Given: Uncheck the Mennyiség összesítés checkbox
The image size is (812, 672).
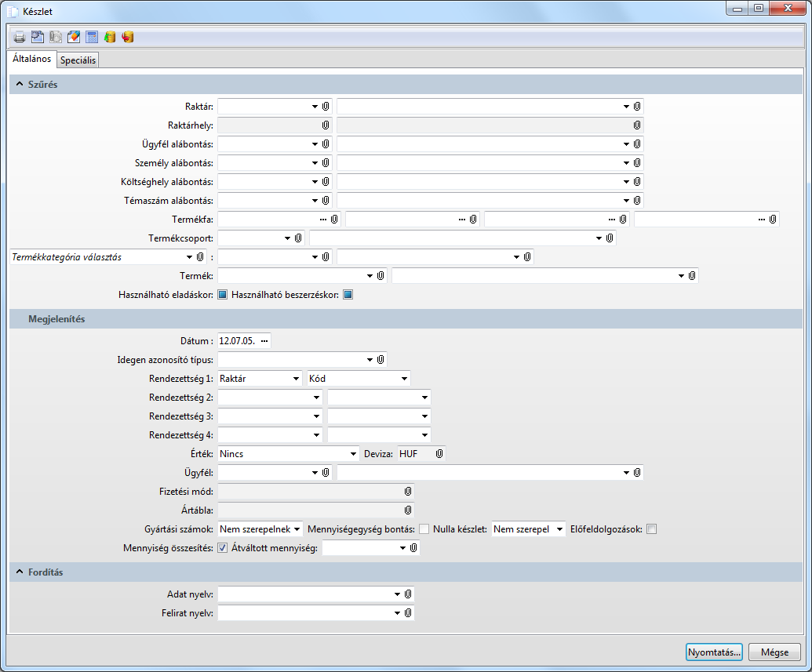Looking at the screenshot, I should coord(222,548).
